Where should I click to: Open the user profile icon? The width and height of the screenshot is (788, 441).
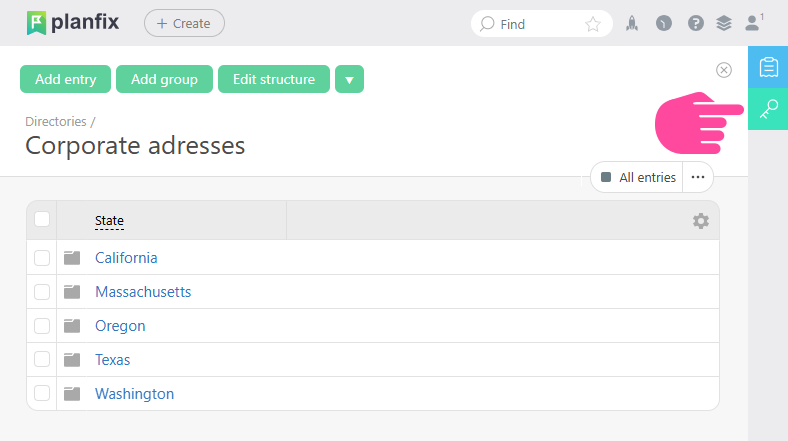(754, 23)
